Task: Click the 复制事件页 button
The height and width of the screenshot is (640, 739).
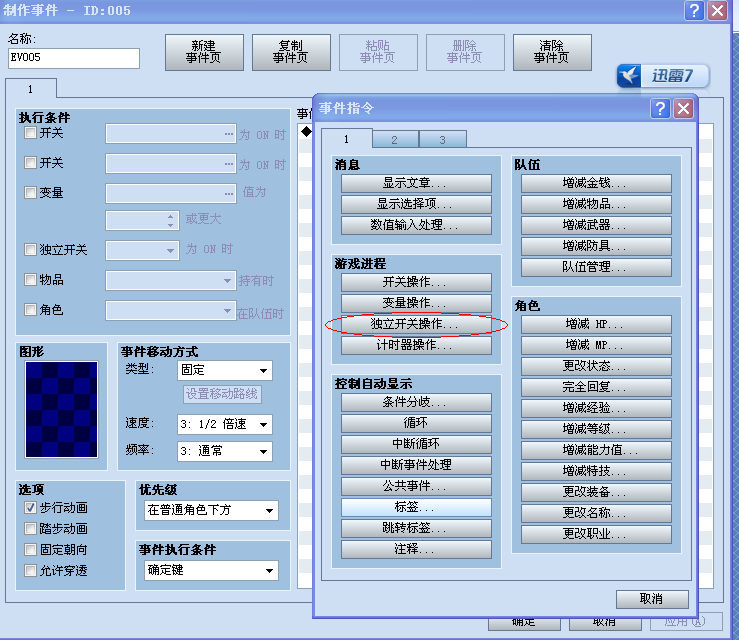Action: pyautogui.click(x=291, y=52)
